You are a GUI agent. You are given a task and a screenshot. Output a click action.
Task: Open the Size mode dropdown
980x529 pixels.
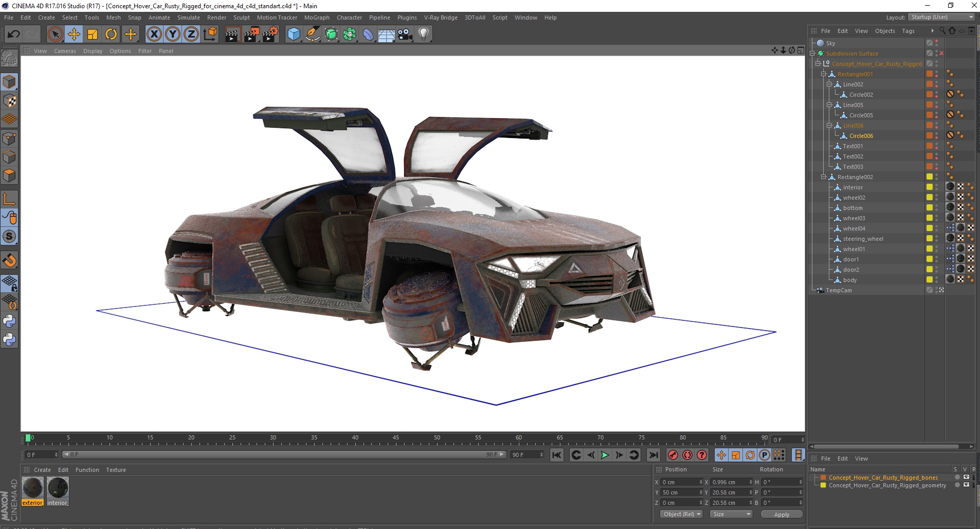731,514
